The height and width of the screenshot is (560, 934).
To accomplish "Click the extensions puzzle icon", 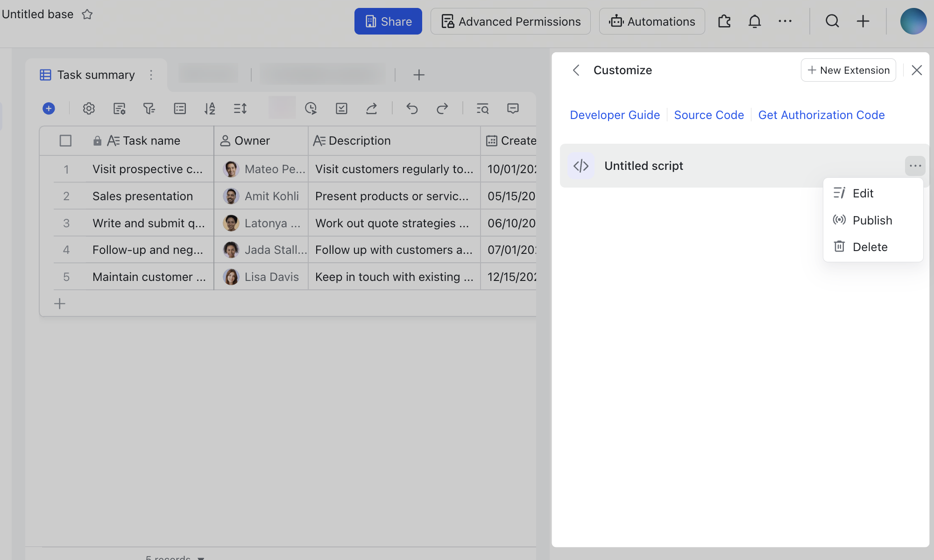I will coord(724,21).
